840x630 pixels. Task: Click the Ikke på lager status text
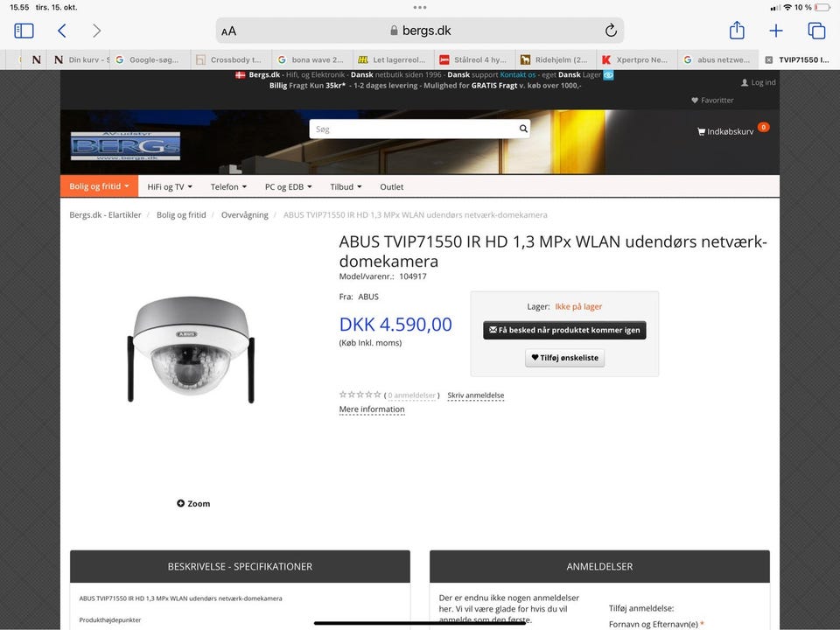pos(578,306)
